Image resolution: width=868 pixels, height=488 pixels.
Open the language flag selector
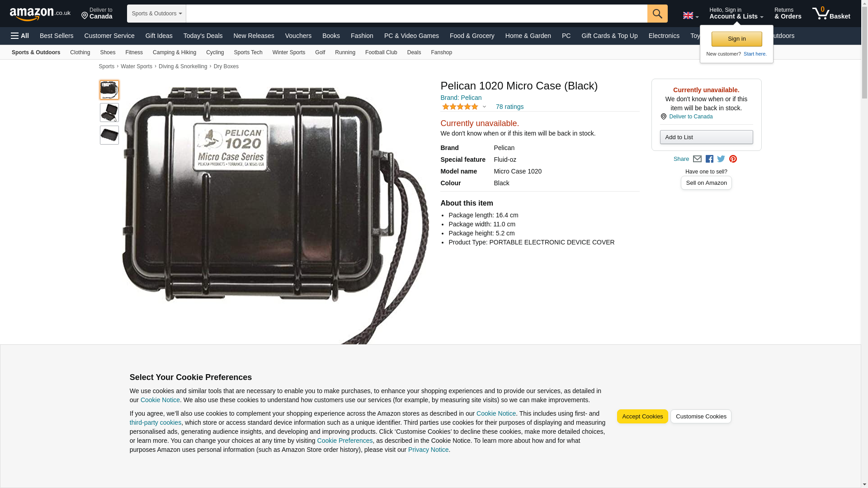click(x=690, y=16)
